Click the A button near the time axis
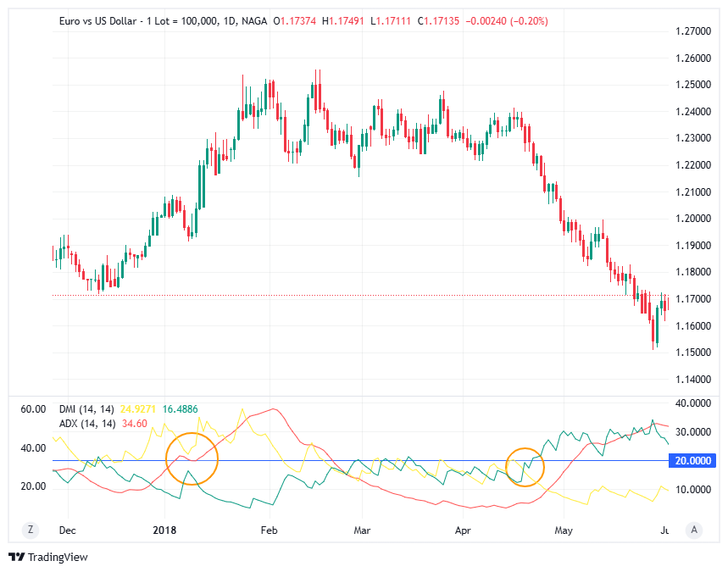Viewport: 728px width, 572px height. [x=694, y=529]
